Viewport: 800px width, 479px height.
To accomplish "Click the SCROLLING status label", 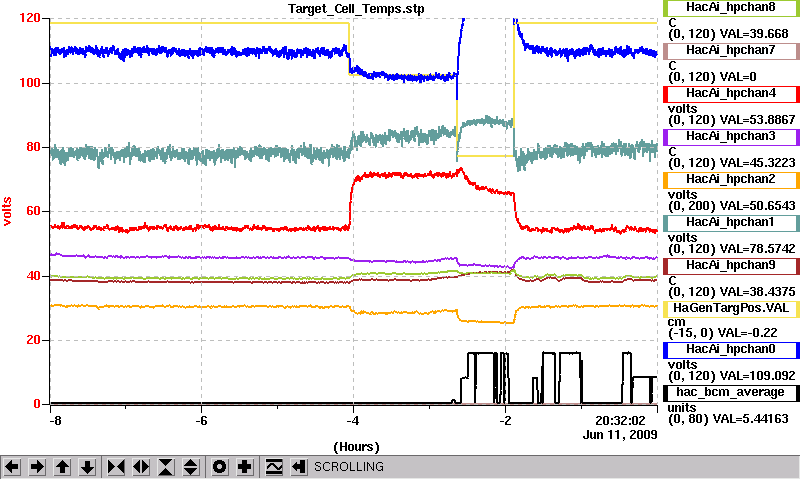I will tap(348, 467).
